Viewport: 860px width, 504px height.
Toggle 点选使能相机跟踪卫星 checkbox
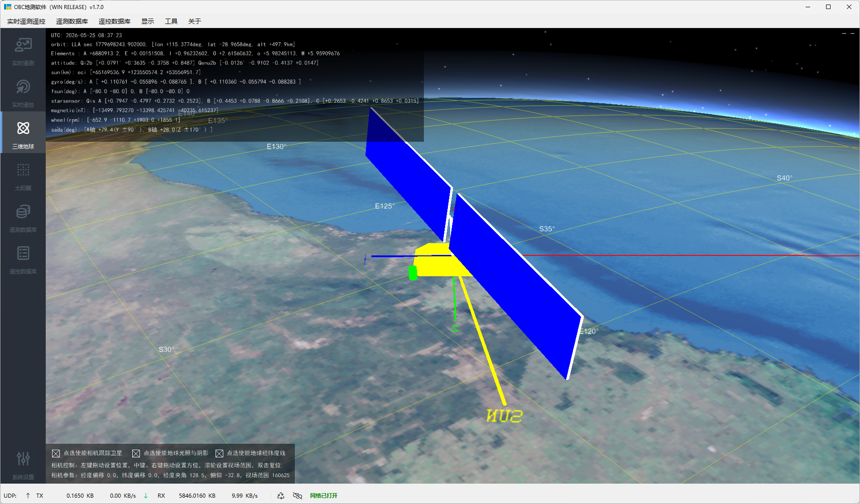point(56,453)
